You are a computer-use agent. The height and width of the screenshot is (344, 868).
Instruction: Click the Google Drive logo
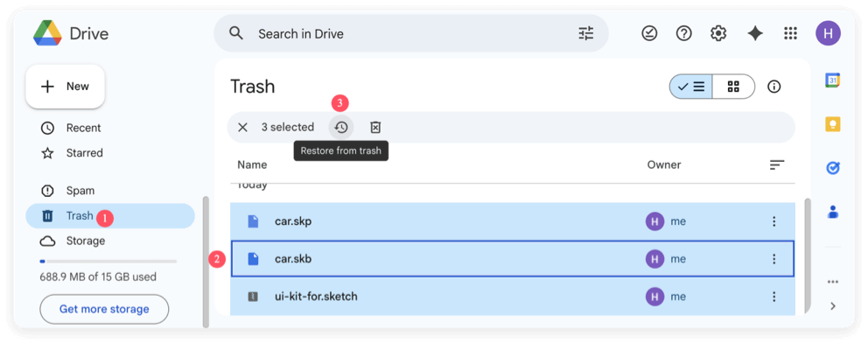(46, 34)
